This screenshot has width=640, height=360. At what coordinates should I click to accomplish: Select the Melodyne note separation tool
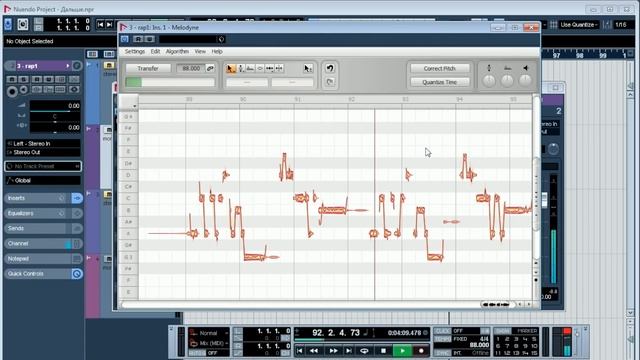coord(279,69)
